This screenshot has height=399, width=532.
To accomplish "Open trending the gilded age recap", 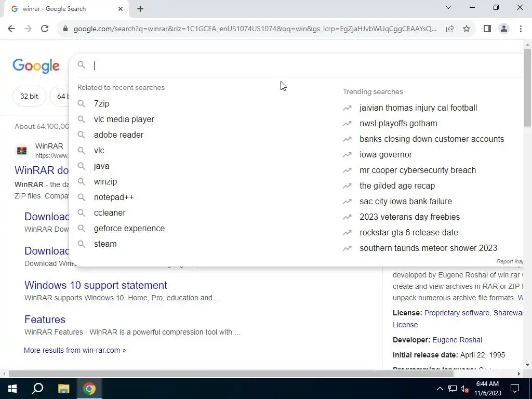I will pyautogui.click(x=397, y=186).
